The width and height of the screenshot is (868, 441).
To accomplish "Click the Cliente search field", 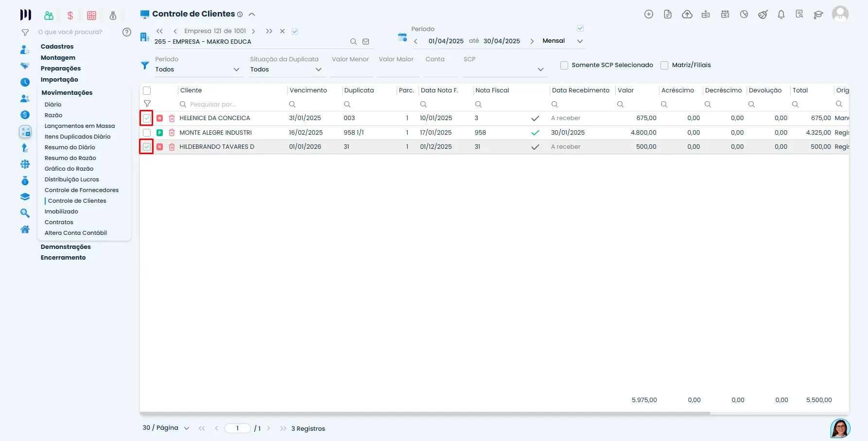I will [232, 105].
